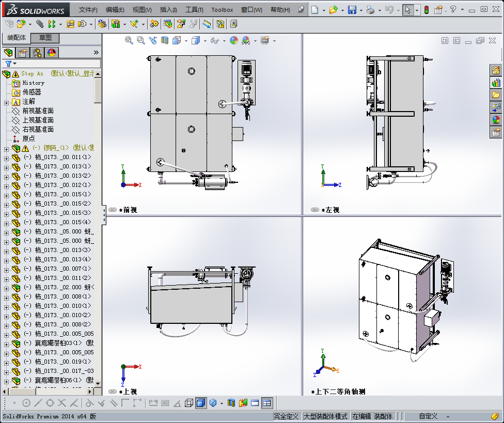Toggle the four view viewport layout
Screen dimensions: 504x423
tap(267, 403)
